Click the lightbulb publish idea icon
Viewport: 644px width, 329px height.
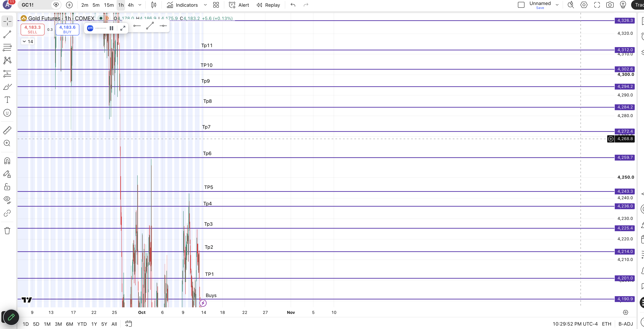pos(623,5)
